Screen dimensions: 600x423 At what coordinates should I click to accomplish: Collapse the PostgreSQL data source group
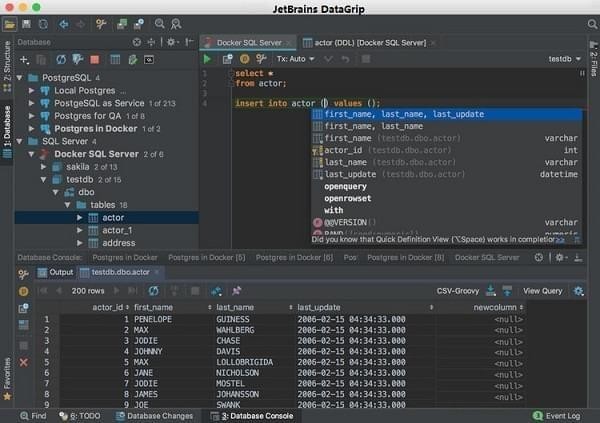pyautogui.click(x=19, y=77)
